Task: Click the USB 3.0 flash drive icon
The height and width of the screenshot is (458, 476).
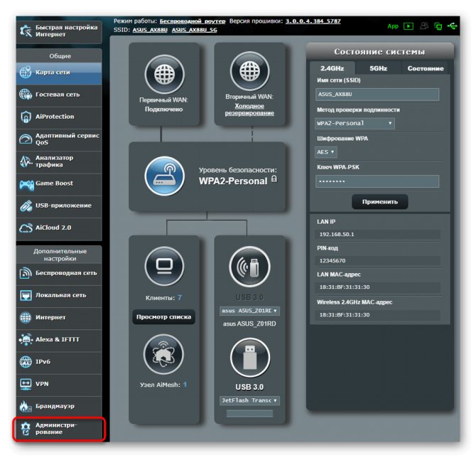Action: [x=250, y=358]
